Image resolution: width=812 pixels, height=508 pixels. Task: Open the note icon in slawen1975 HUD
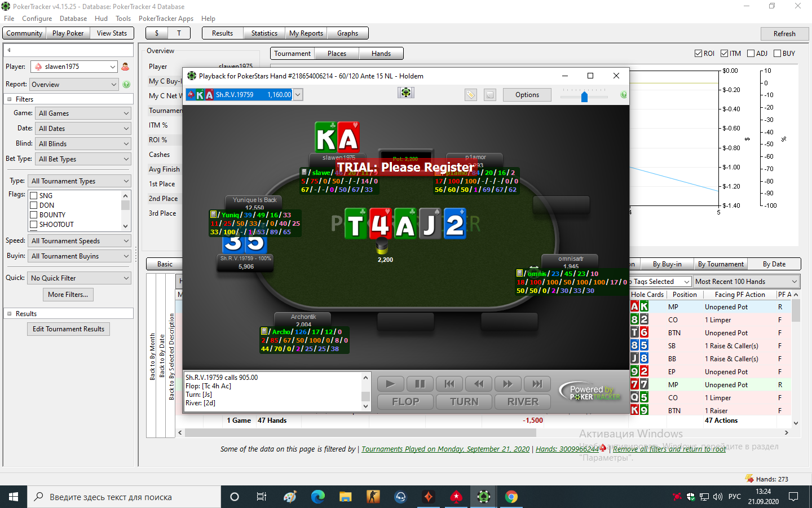click(304, 172)
